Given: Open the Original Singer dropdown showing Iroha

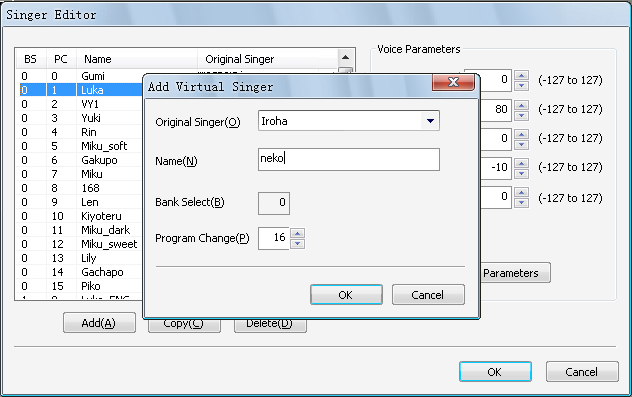Looking at the screenshot, I should [x=430, y=121].
